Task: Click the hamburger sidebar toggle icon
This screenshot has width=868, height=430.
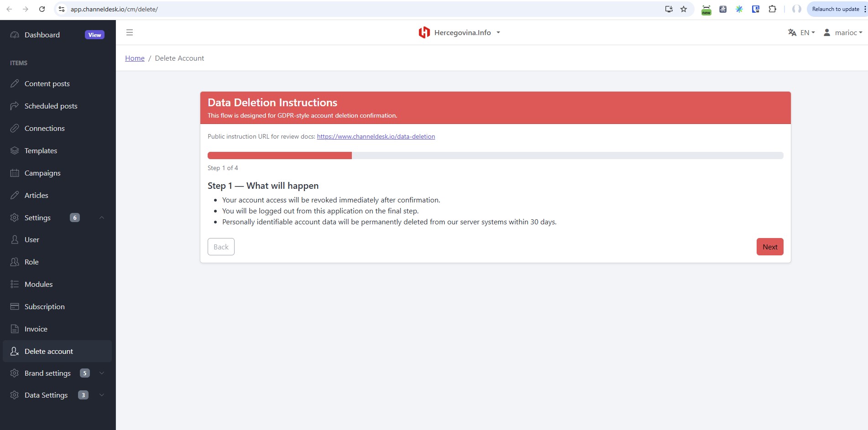Action: (130, 32)
